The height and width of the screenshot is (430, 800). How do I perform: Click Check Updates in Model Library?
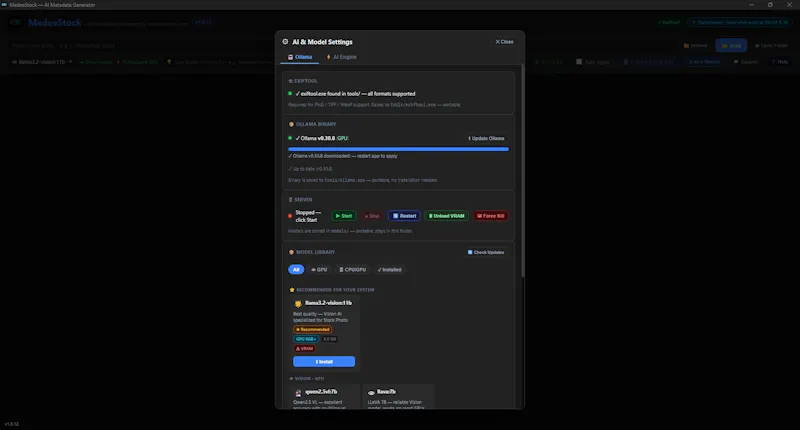pos(486,252)
